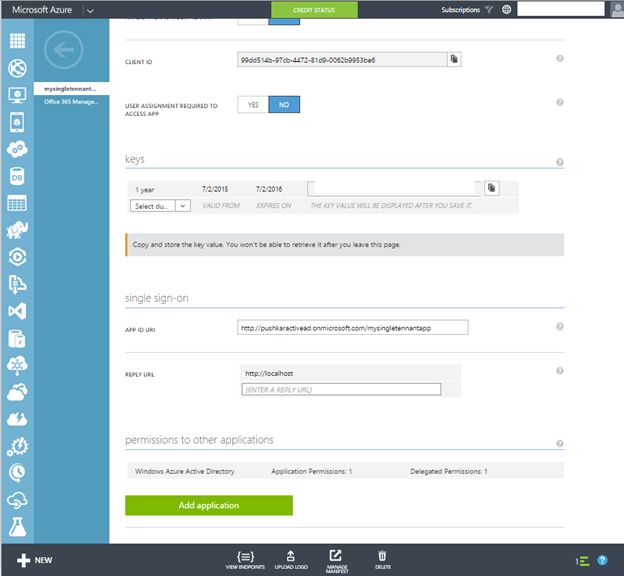Open Recovery Services cloud icon in sidebar

point(18,392)
